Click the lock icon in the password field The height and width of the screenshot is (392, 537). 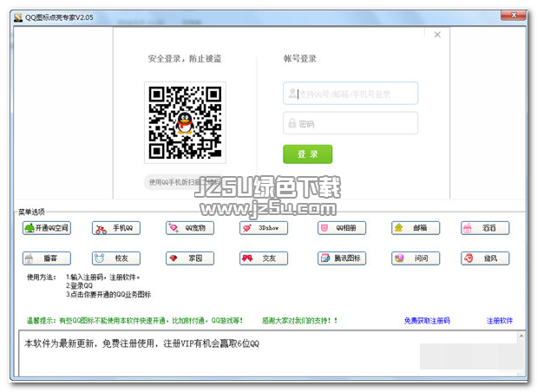pyautogui.click(x=292, y=123)
